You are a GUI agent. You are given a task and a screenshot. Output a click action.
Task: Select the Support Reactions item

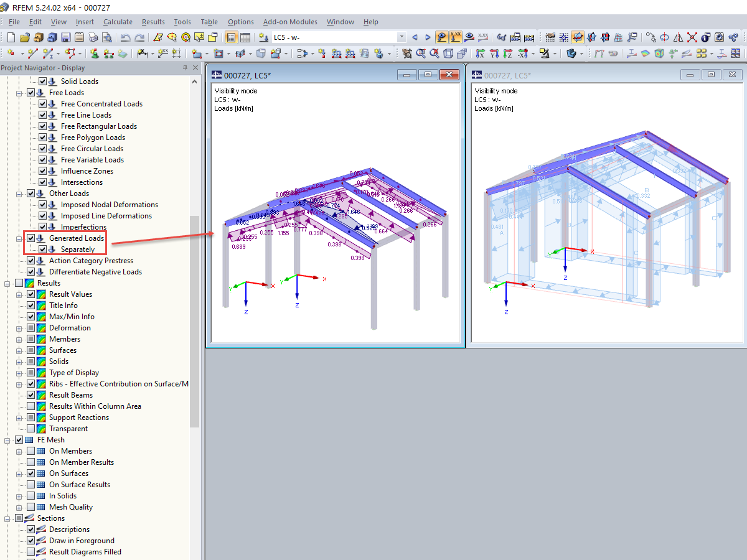78,418
